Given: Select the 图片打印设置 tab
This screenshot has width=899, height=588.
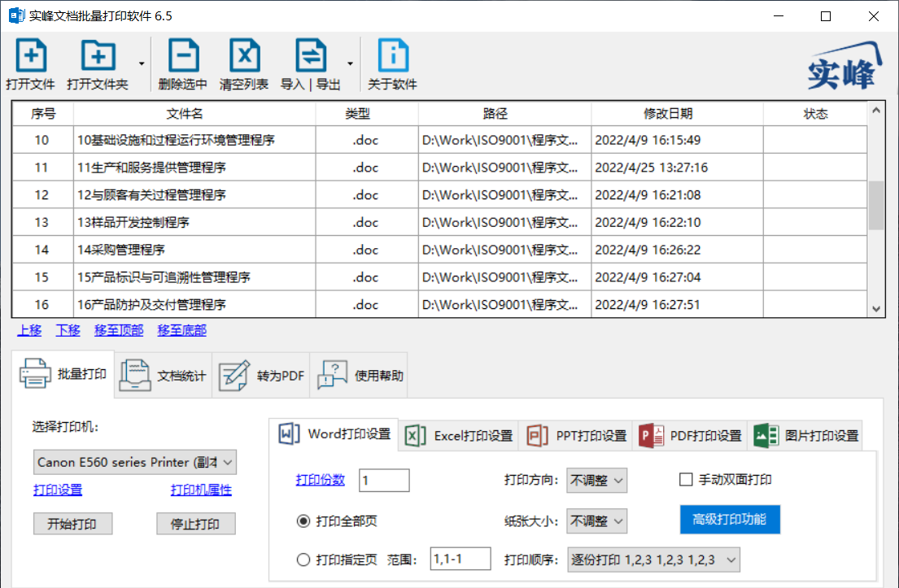Looking at the screenshot, I should click(x=805, y=436).
